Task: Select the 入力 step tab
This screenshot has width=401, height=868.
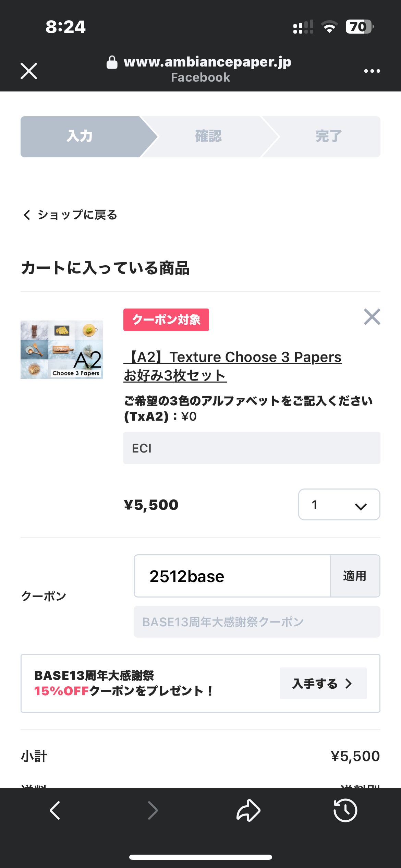Action: pos(80,136)
